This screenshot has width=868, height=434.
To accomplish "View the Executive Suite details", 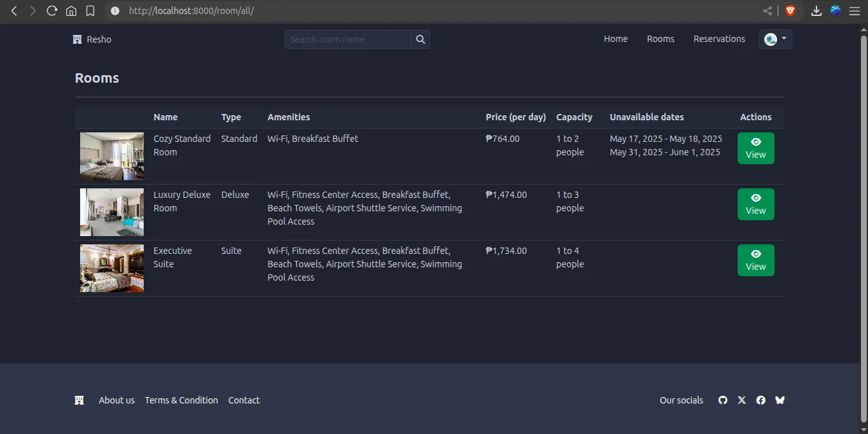I will [x=755, y=260].
